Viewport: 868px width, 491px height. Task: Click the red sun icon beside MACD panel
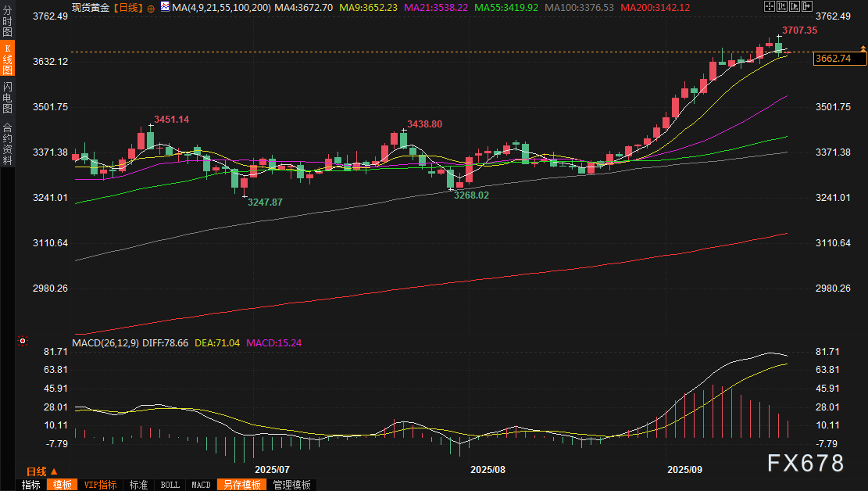(23, 341)
